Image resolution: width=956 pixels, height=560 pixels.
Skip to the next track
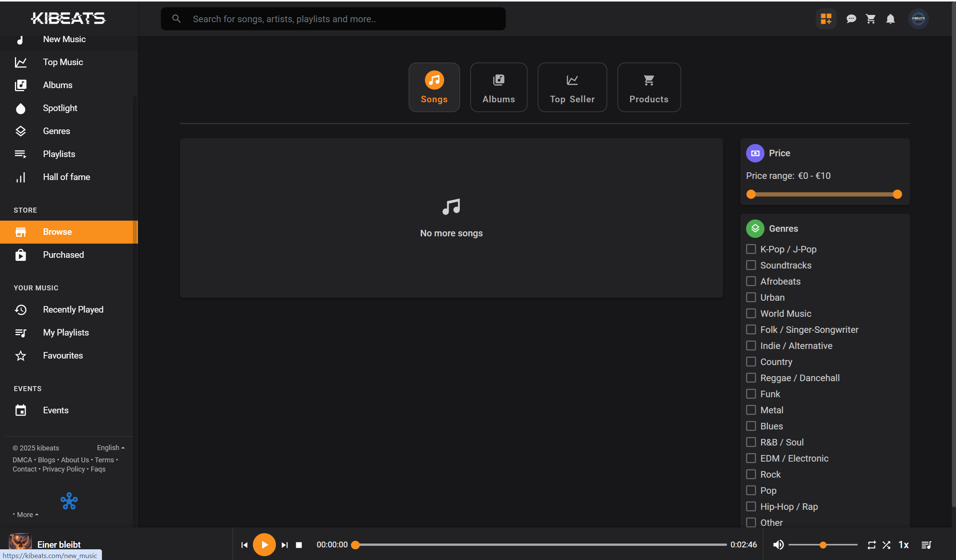pos(284,545)
